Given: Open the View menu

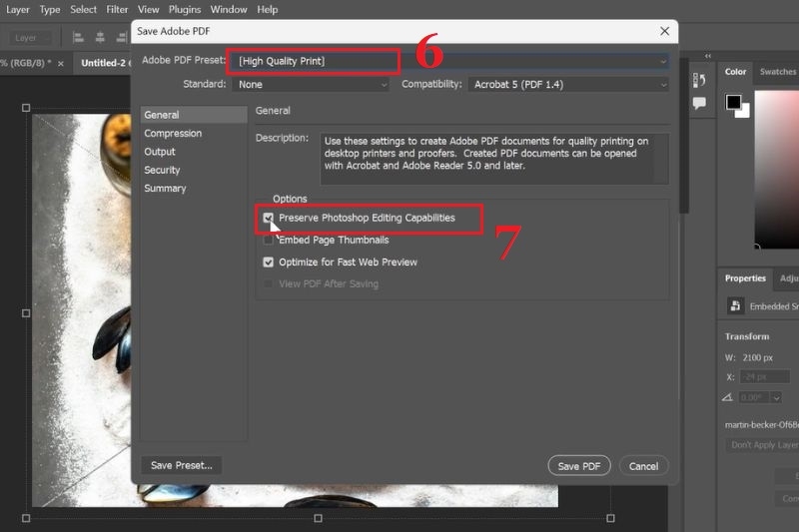Looking at the screenshot, I should pyautogui.click(x=148, y=9).
